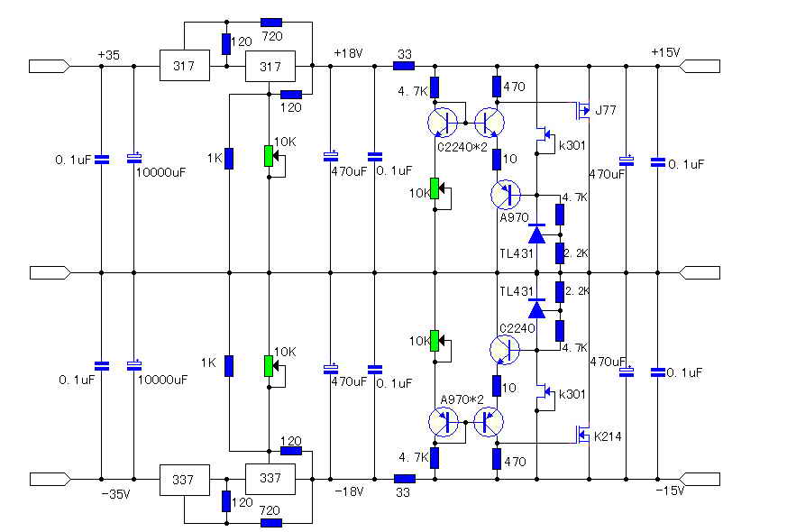This screenshot has height=532, width=787.
Task: Select the 4.7K resistor above the -18V rail
Action: 435,458
